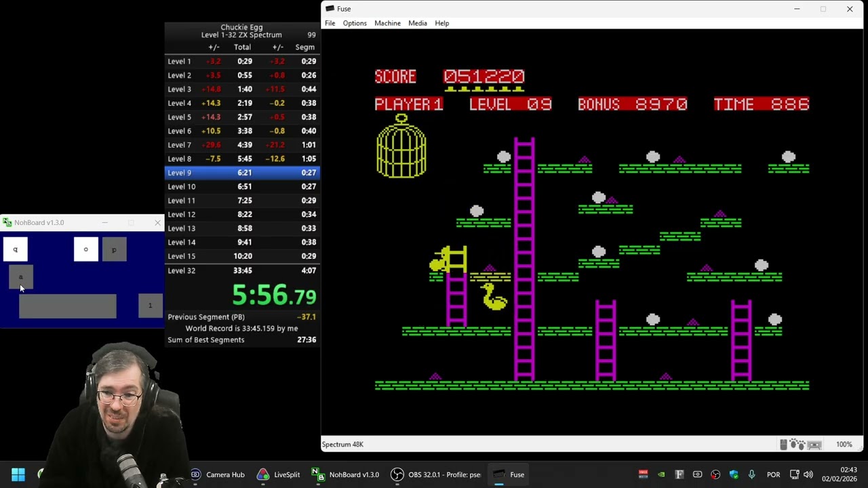Close the NohBoard window
The height and width of the screenshot is (488, 868).
coord(157,222)
